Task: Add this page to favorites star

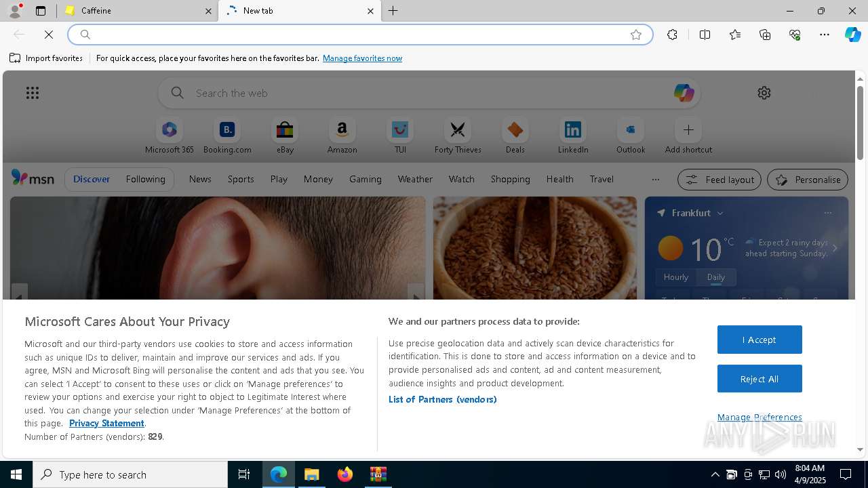Action: [636, 35]
